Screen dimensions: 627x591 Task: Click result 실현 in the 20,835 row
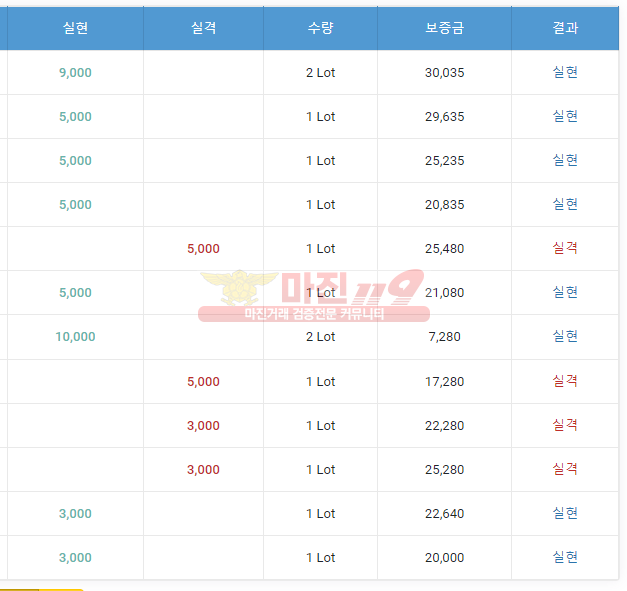565,204
